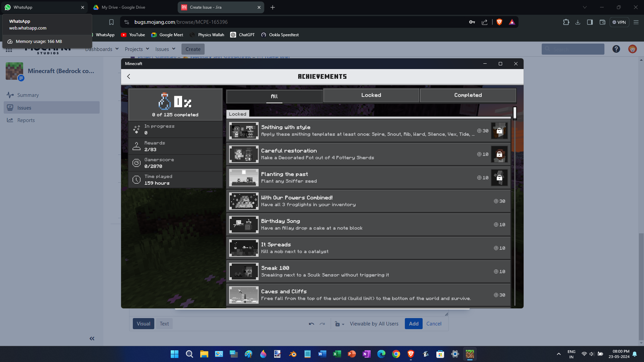Screen dimensions: 644x362
Task: Click locked reward icon for Careful restoration
Action: 499,154
